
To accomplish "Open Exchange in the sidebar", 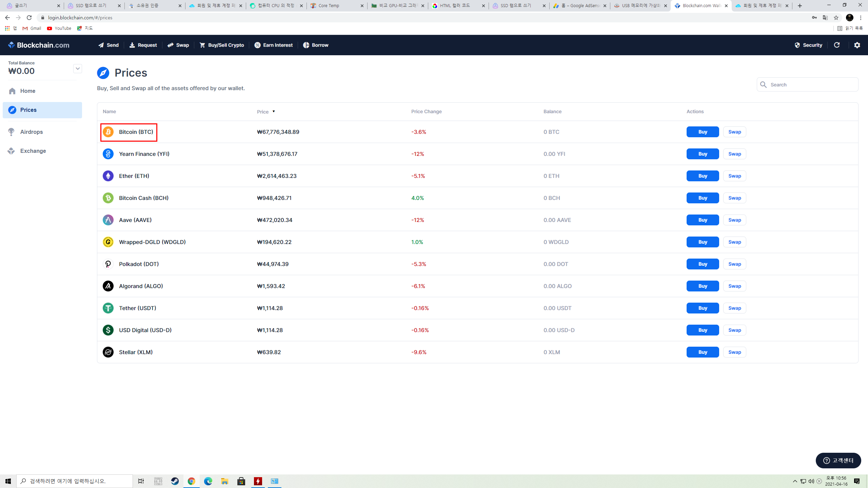I will pyautogui.click(x=42, y=151).
